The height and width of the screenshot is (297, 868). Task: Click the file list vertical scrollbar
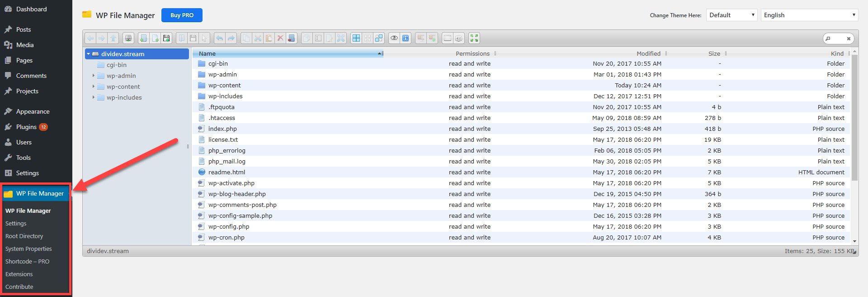click(854, 118)
